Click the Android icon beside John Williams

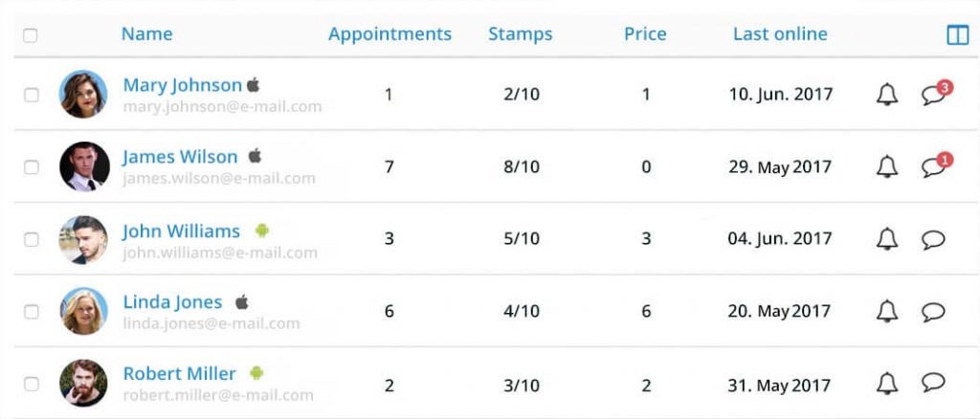coord(262,231)
